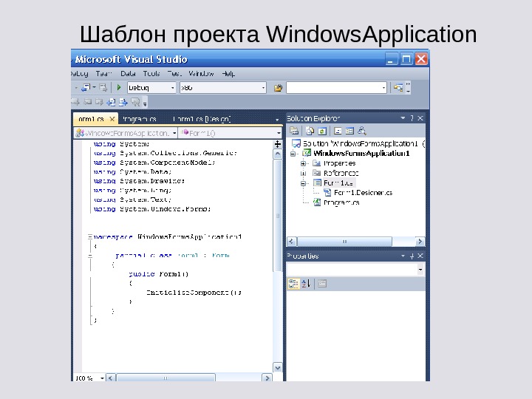Open the Form1() member navigation dropdown
The height and width of the screenshot is (399, 532).
tap(279, 133)
